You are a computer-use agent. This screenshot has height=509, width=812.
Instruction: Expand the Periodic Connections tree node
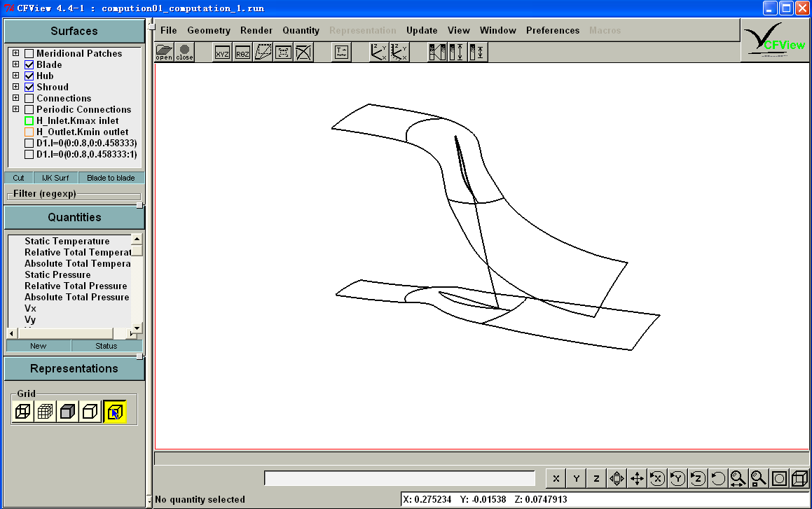[16, 109]
